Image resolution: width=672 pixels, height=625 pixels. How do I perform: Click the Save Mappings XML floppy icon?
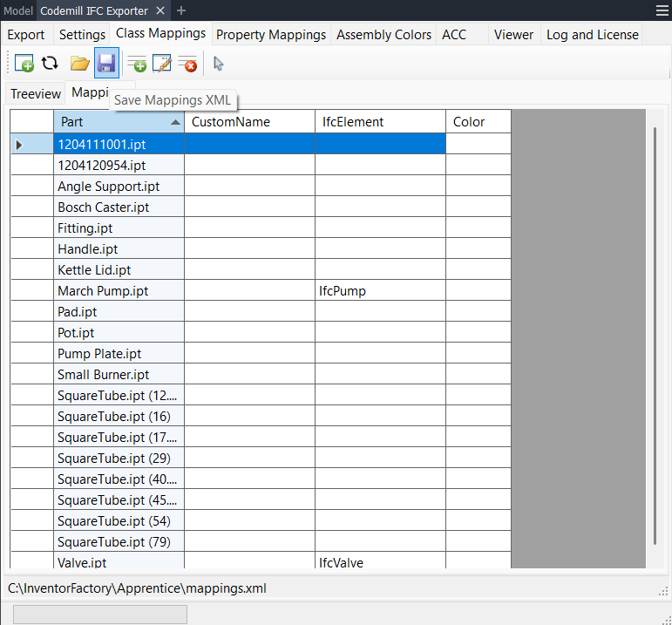pyautogui.click(x=106, y=64)
